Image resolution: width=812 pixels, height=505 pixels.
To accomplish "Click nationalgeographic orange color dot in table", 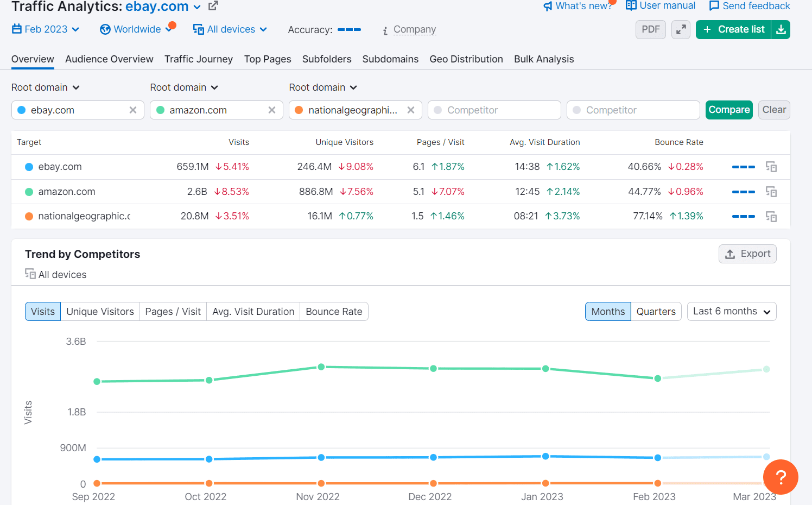I will point(29,216).
